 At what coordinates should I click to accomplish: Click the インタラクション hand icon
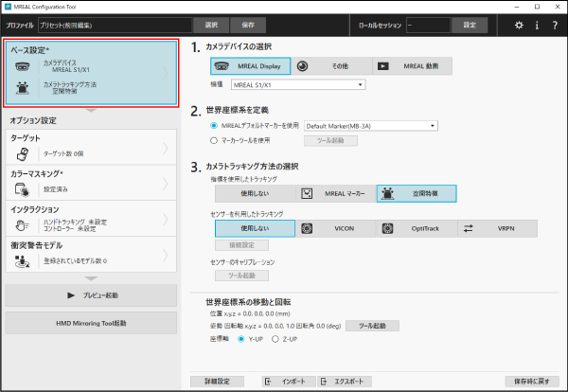22,225
